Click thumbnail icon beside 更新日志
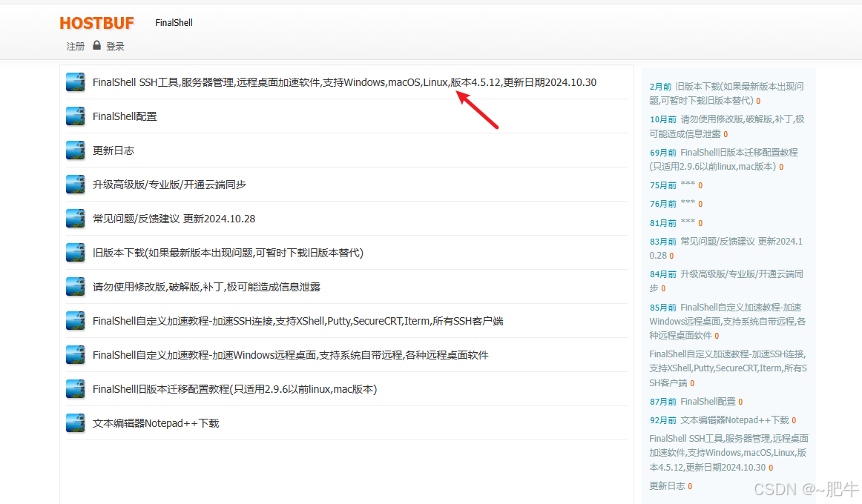The height and width of the screenshot is (504, 862). pos(76,150)
